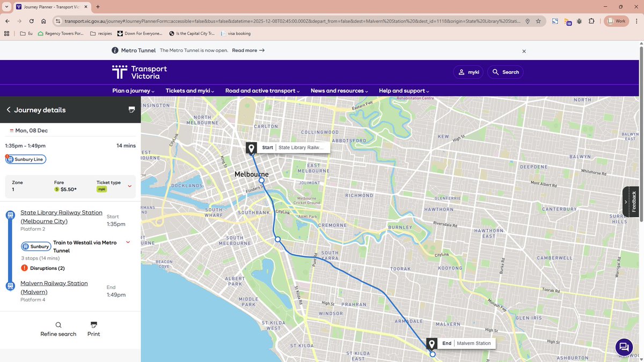Open the News and resources menu

pyautogui.click(x=340, y=91)
